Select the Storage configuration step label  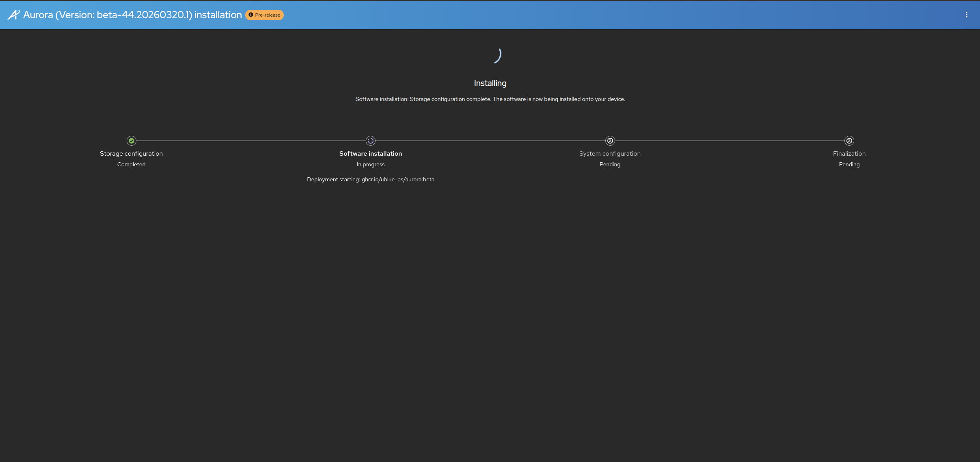pos(131,154)
